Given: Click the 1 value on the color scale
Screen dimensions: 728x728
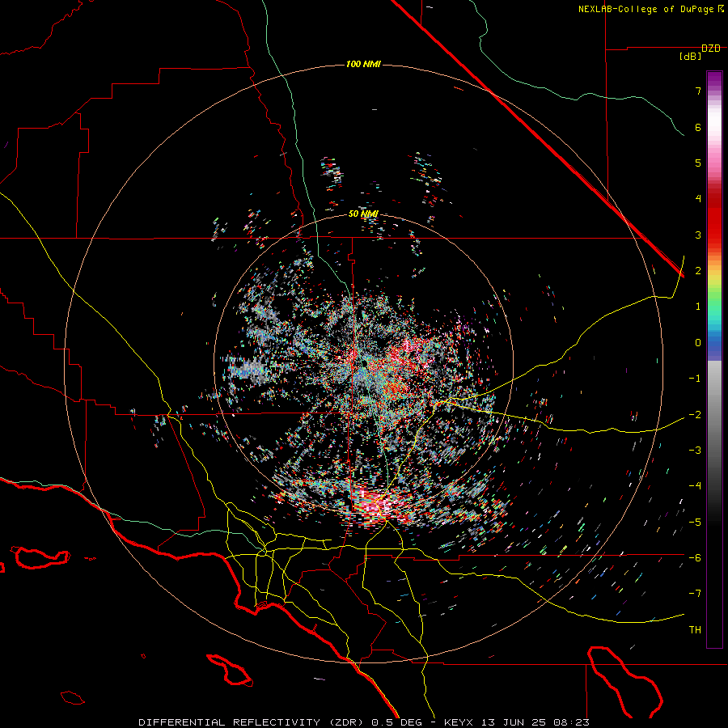Looking at the screenshot, I should click(698, 307).
